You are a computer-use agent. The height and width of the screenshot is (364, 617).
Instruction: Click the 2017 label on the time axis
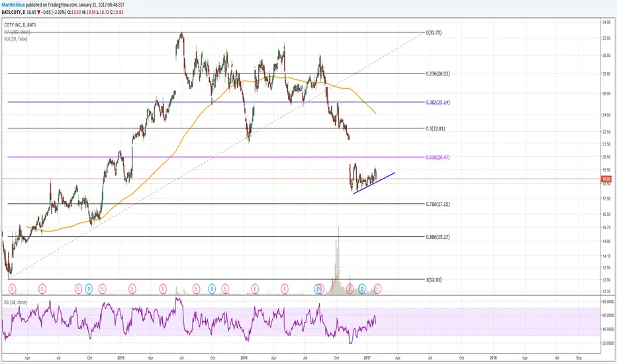[367, 358]
